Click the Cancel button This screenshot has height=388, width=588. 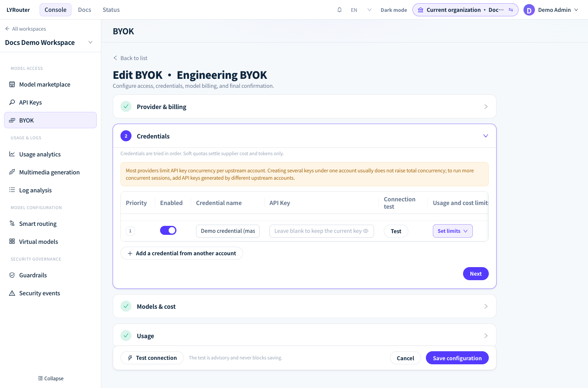(405, 358)
